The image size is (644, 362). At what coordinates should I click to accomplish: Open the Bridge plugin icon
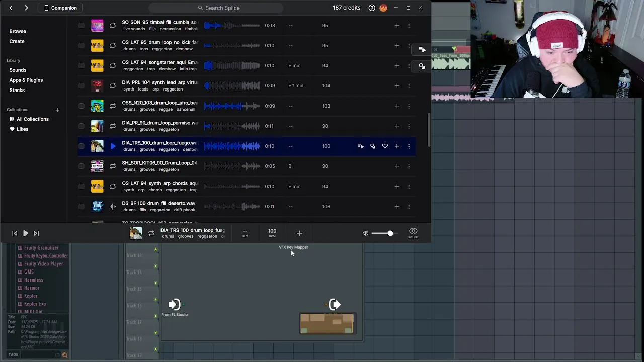(413, 233)
